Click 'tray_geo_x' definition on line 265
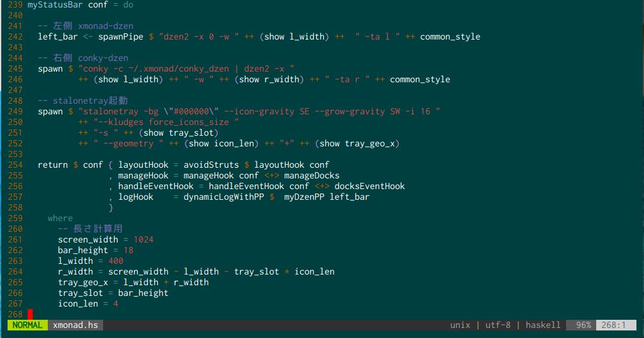 (x=83, y=282)
